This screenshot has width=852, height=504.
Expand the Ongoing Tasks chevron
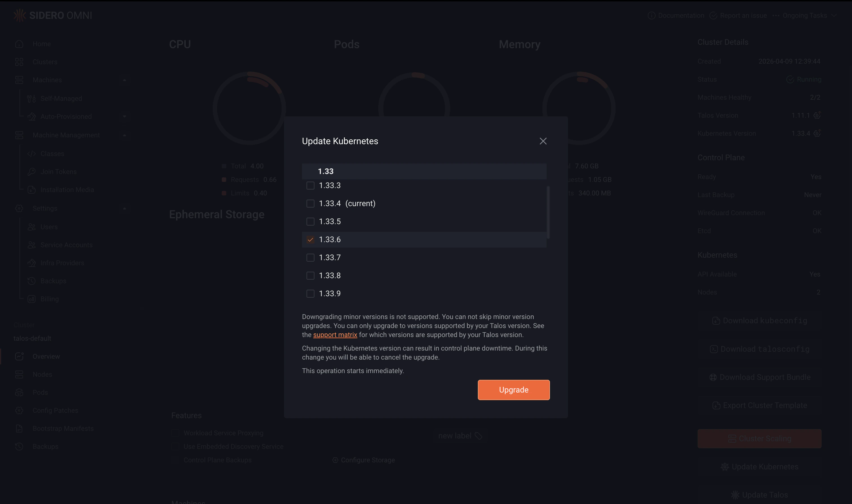click(834, 15)
